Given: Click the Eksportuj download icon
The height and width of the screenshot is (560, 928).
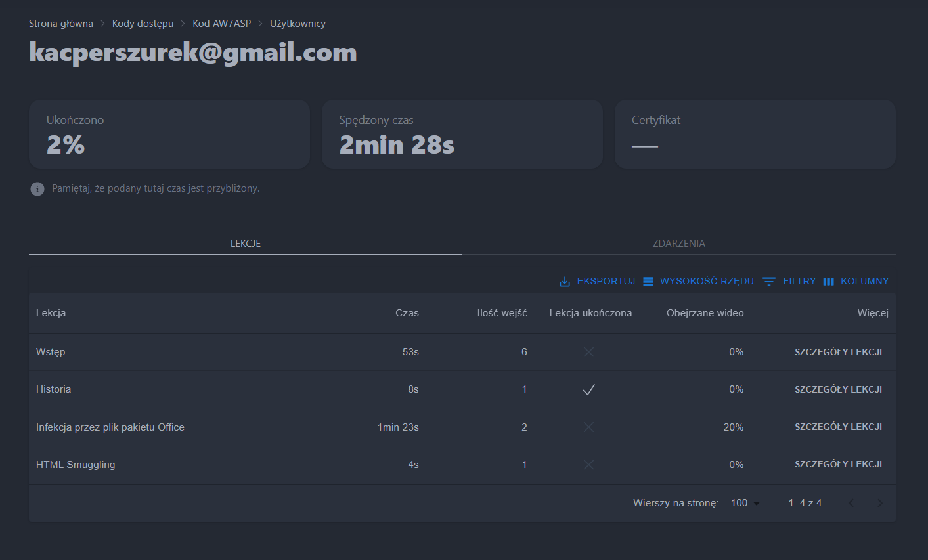Looking at the screenshot, I should point(564,282).
